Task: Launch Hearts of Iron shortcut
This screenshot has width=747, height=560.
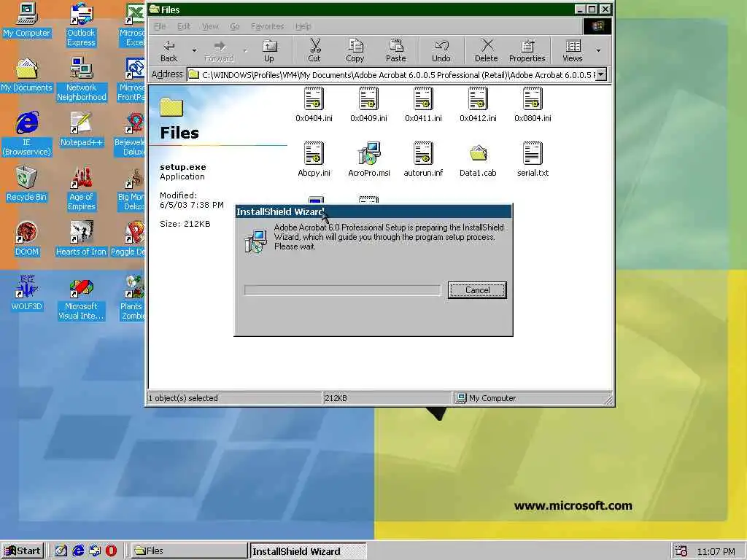Action: [x=82, y=239]
